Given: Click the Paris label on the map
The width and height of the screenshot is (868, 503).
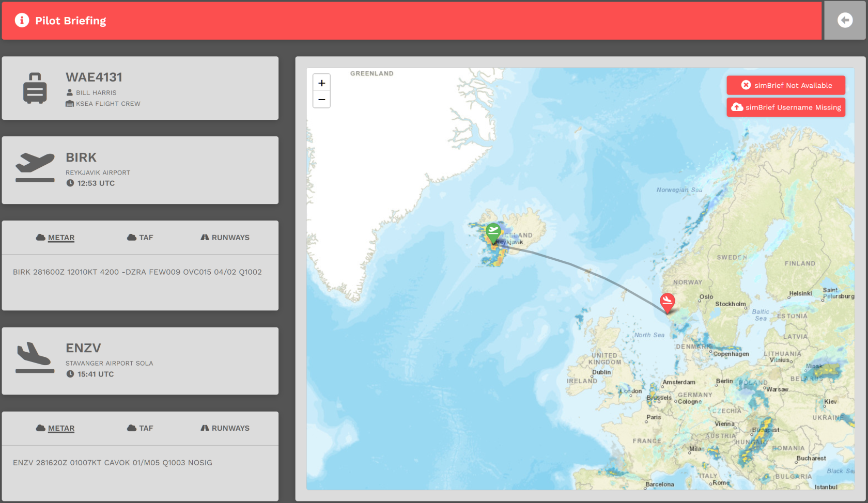Looking at the screenshot, I should (654, 417).
